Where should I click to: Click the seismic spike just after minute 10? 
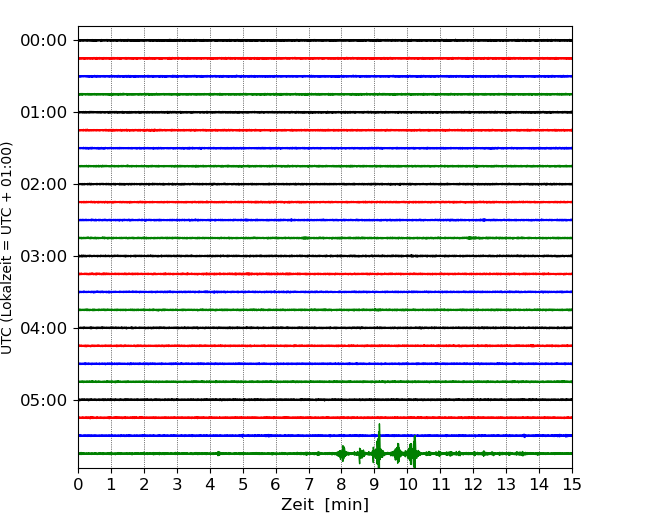[x=414, y=452]
